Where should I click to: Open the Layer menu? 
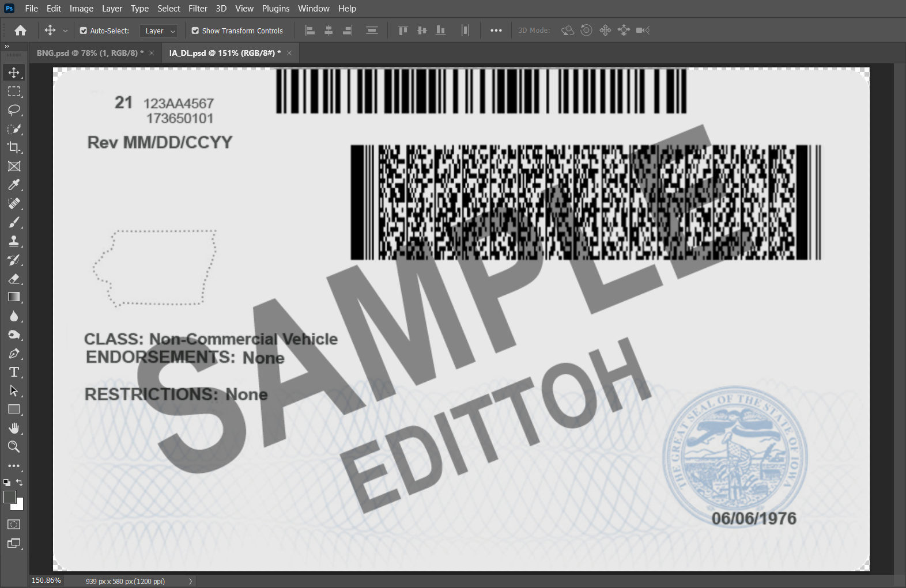pos(112,9)
